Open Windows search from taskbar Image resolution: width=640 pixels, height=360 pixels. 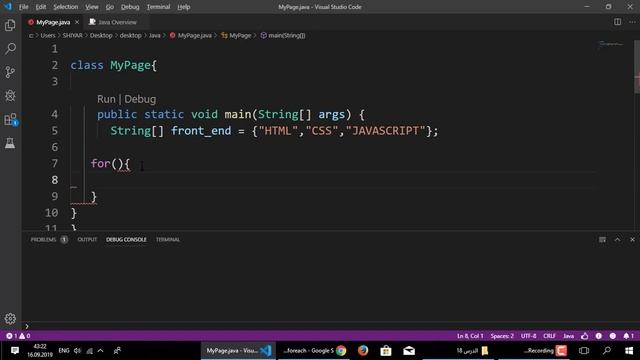pyautogui.click(x=607, y=351)
